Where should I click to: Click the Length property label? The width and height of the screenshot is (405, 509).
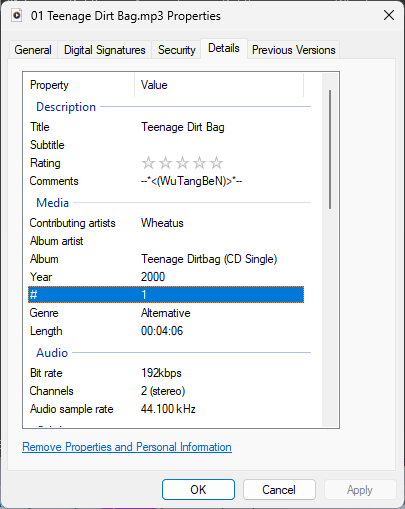tap(46, 331)
